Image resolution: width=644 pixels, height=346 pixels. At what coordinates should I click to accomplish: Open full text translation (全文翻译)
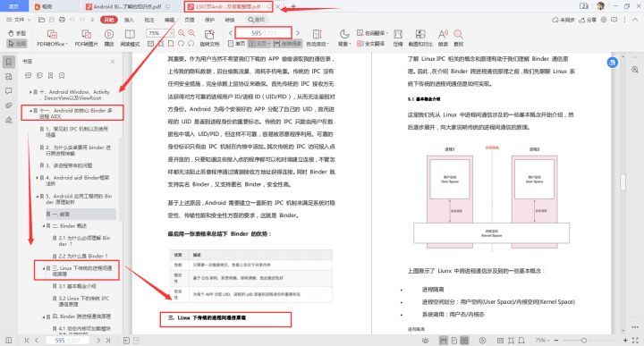coord(371,44)
